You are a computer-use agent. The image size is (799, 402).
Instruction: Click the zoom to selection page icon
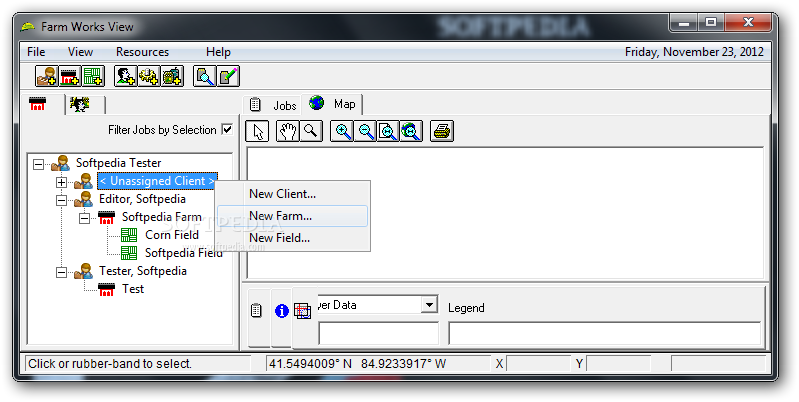[x=388, y=131]
